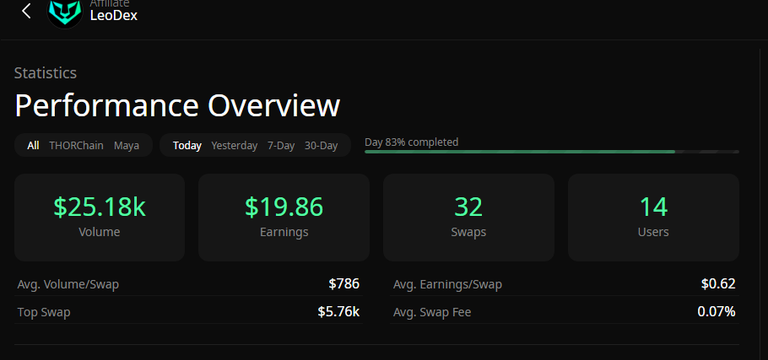This screenshot has width=768, height=360.
Task: Click the Avg. Earnings/Swap row
Action: point(564,284)
